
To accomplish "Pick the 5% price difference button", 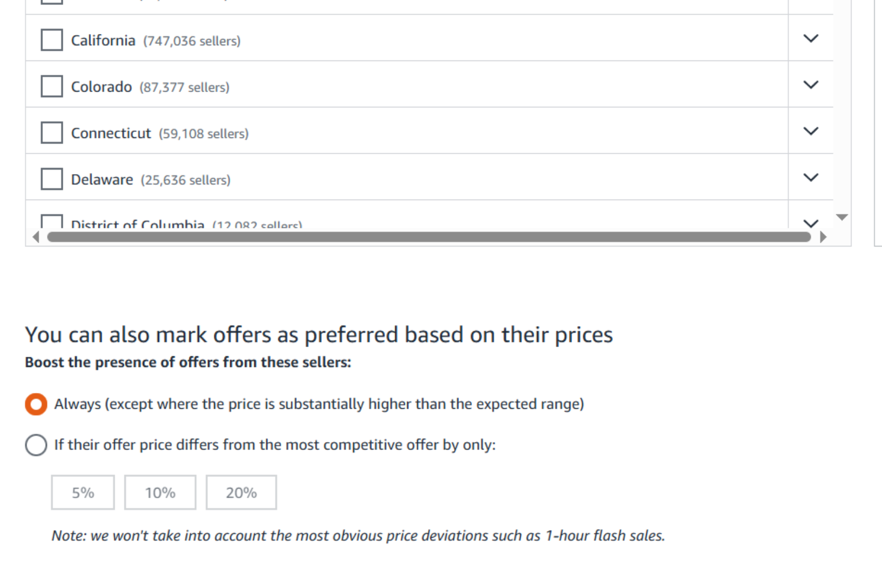I will (83, 492).
